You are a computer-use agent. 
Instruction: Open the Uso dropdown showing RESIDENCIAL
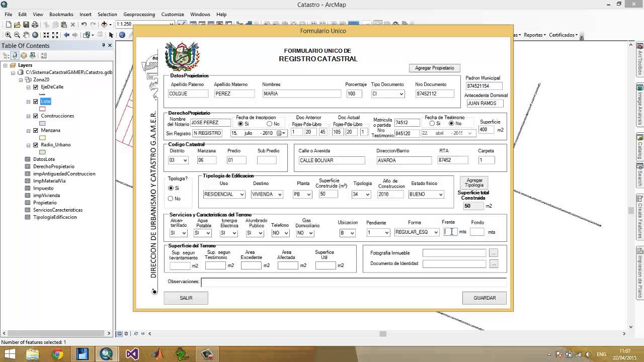point(242,195)
